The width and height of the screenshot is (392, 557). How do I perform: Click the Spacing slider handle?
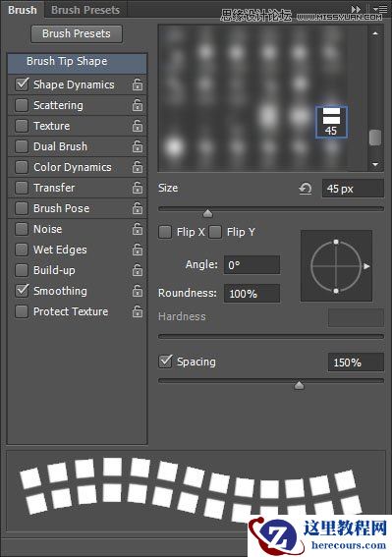[x=300, y=385]
